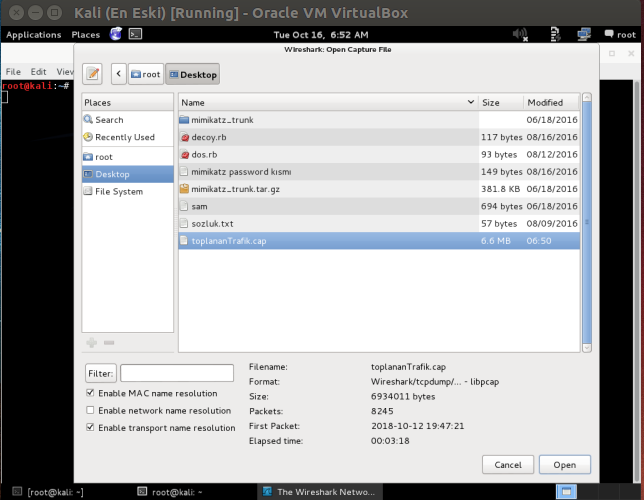
Task: Select the mimikatz_trunk folder
Action: [x=379, y=120]
